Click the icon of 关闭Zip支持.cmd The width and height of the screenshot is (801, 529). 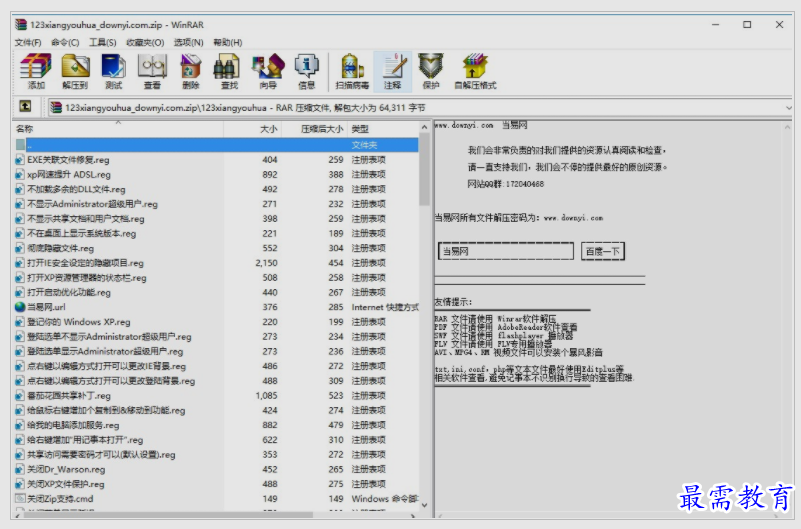pos(20,498)
